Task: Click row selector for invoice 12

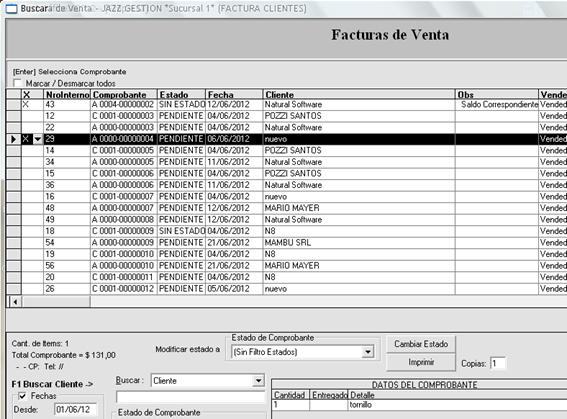Action: pos(14,116)
